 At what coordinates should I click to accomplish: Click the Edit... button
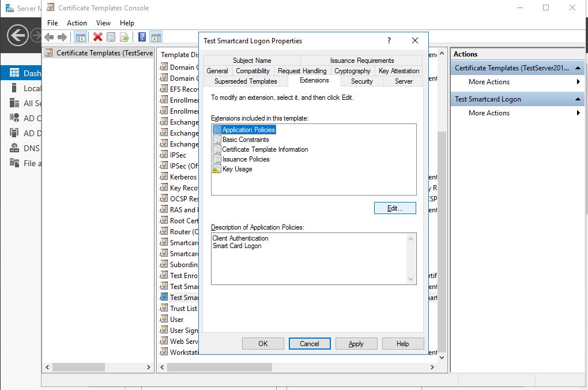pos(395,208)
